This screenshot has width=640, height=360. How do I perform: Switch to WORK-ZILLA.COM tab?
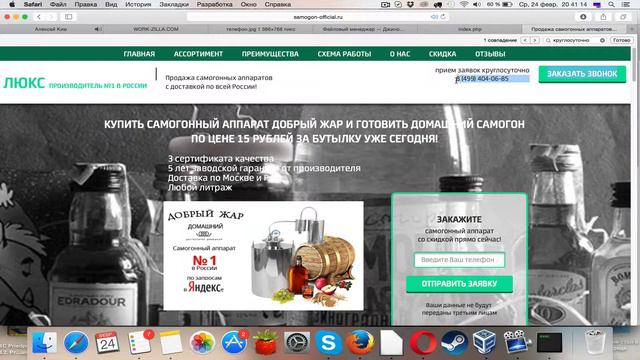click(x=156, y=29)
